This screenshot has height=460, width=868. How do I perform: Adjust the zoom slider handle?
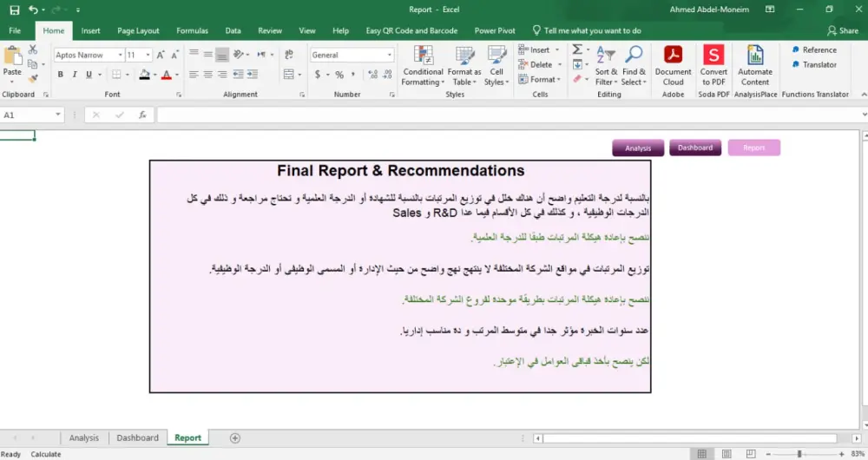pos(799,454)
